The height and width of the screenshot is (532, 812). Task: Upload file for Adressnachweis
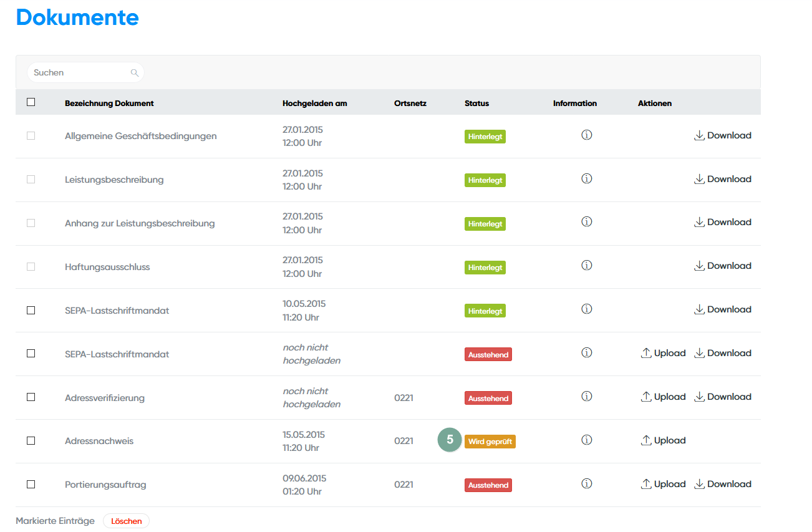[664, 440]
